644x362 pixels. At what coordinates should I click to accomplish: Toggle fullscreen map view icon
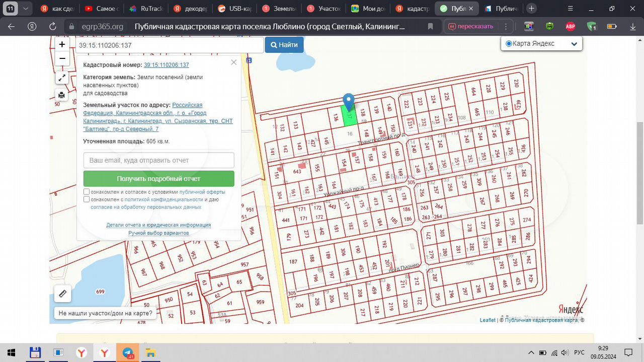(x=61, y=78)
